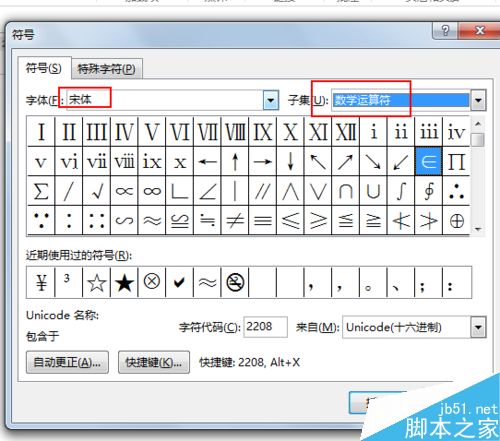Expand the 子集 subset dropdown
The width and height of the screenshot is (500, 441).
coord(478,100)
